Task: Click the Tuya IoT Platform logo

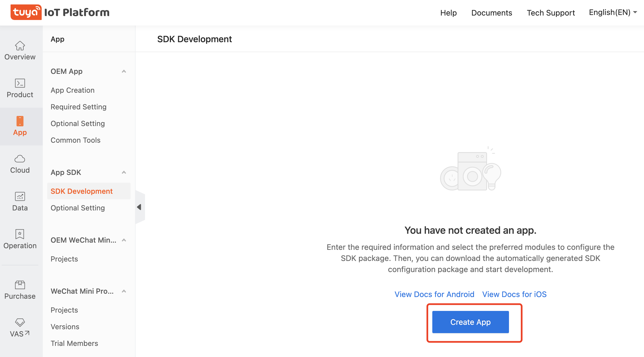Action: (x=60, y=12)
